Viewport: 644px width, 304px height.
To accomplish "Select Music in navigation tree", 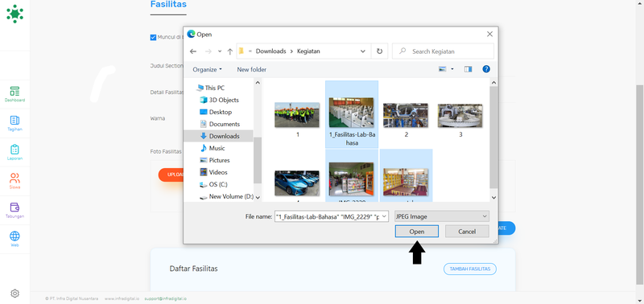I will pos(213,148).
